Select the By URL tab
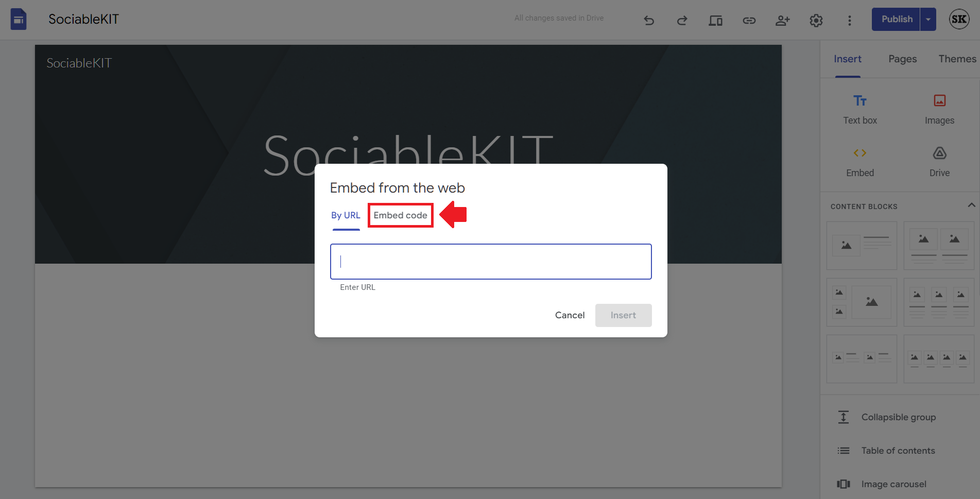This screenshot has width=980, height=499. pyautogui.click(x=346, y=215)
